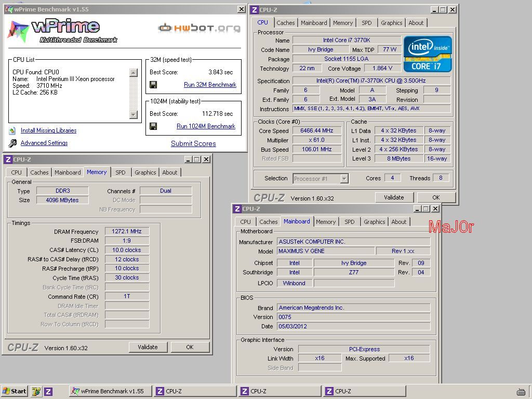Click Run 1024M Benchmark link
The height and width of the screenshot is (399, 532).
point(206,126)
